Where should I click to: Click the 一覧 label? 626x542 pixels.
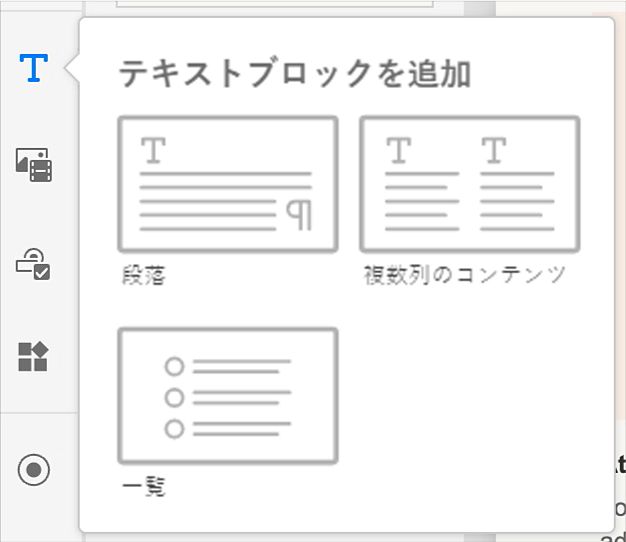pyautogui.click(x=144, y=487)
